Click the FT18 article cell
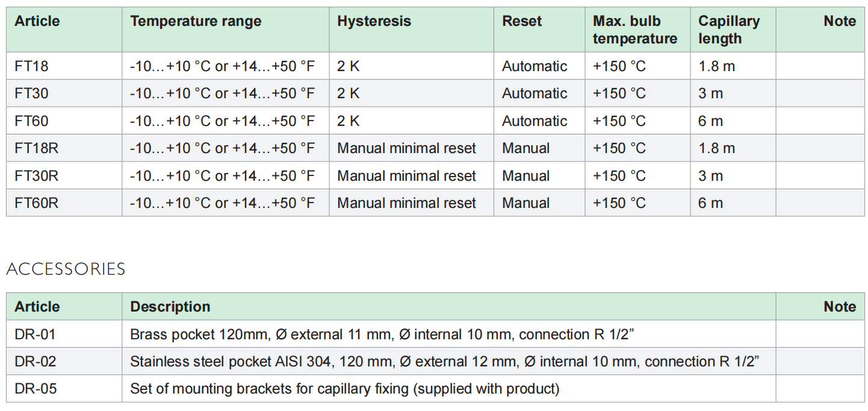This screenshot has width=868, height=411. click(x=32, y=66)
